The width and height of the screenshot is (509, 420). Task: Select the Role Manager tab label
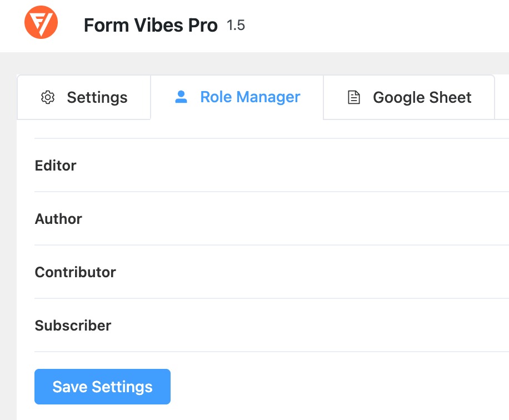(x=251, y=97)
